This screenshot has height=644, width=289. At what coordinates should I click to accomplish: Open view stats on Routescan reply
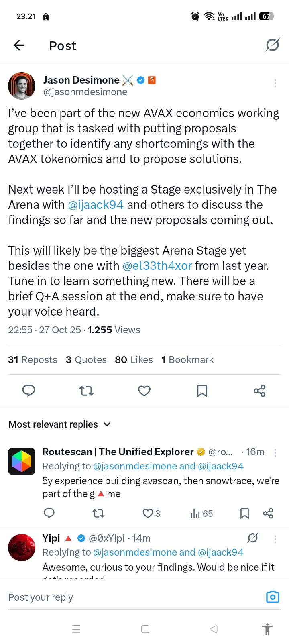201,514
